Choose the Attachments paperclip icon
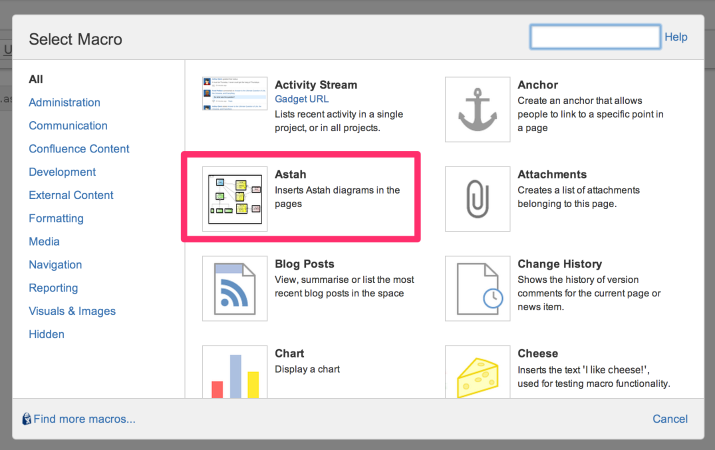This screenshot has width=715, height=450. (477, 199)
